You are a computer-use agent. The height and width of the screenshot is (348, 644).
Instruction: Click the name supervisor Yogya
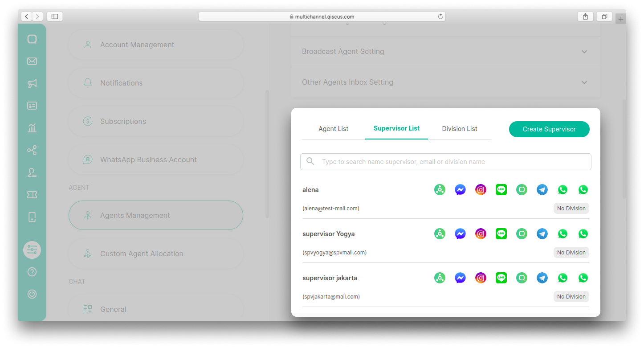(329, 234)
